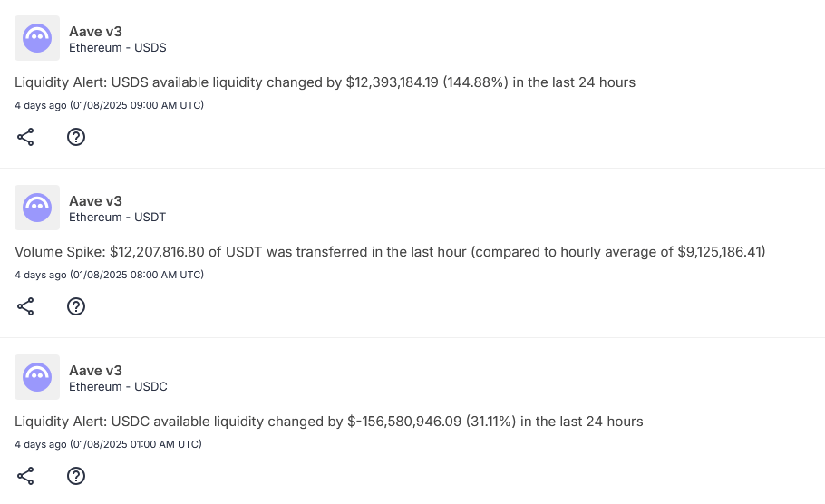Click the Aave logo on USDT alert
Image resolution: width=825 pixels, height=504 pixels.
(x=37, y=208)
